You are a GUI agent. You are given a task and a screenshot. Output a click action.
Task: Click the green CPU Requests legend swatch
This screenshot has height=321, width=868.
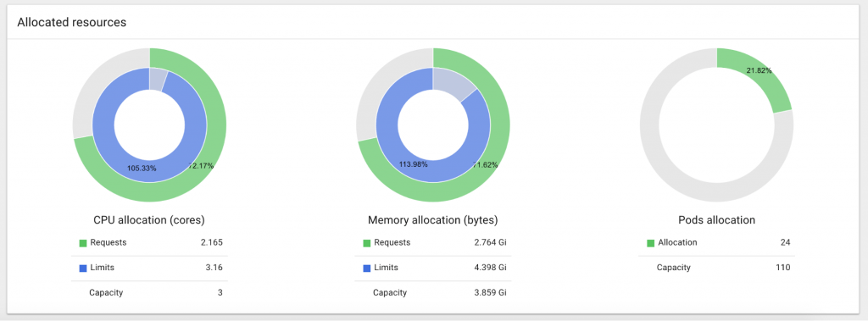point(83,243)
